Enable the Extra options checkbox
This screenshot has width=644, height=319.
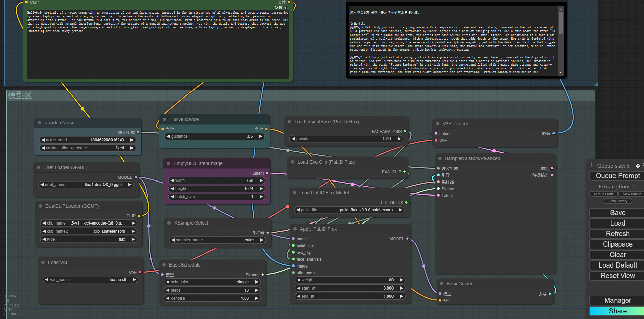(x=634, y=186)
